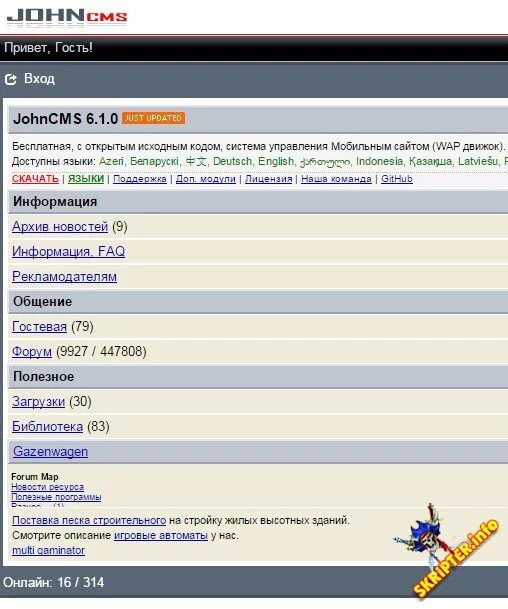Click the JohnCMS logo
Image resolution: width=508 pixels, height=609 pixels.
67,17
